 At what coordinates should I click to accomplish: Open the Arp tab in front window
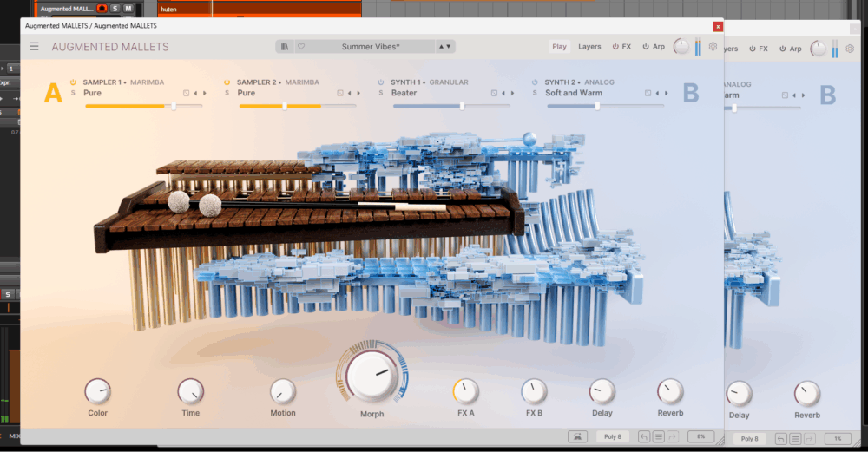pos(654,47)
